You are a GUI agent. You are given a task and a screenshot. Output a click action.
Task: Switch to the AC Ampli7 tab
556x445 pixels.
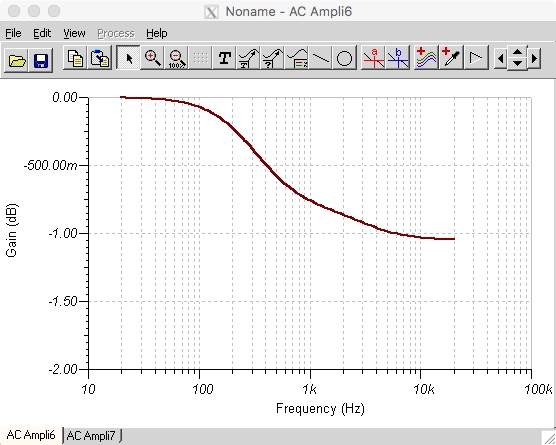(91, 435)
